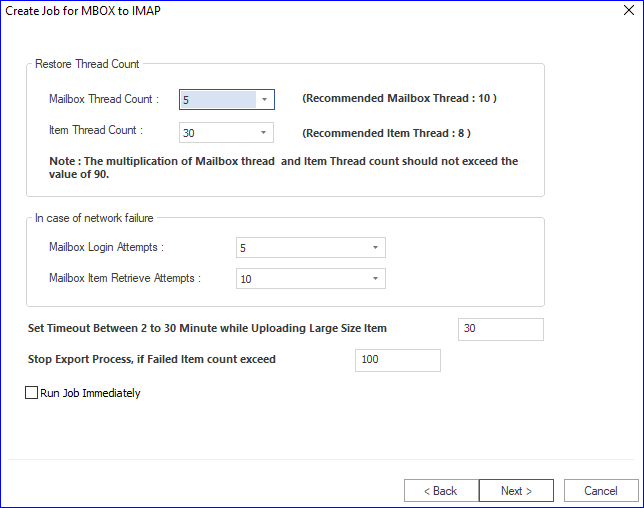Open the Item Thread Count dropdown
The width and height of the screenshot is (644, 508).
(x=226, y=133)
